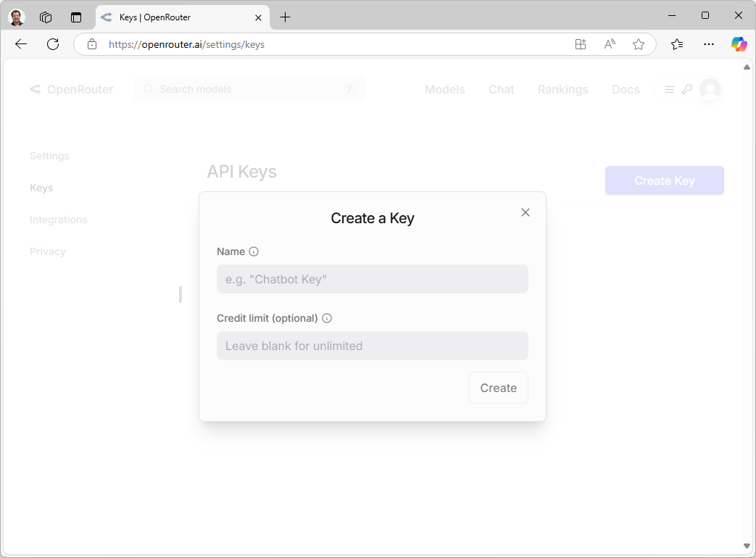Minimize the browser window
This screenshot has width=756, height=558.
click(x=672, y=15)
